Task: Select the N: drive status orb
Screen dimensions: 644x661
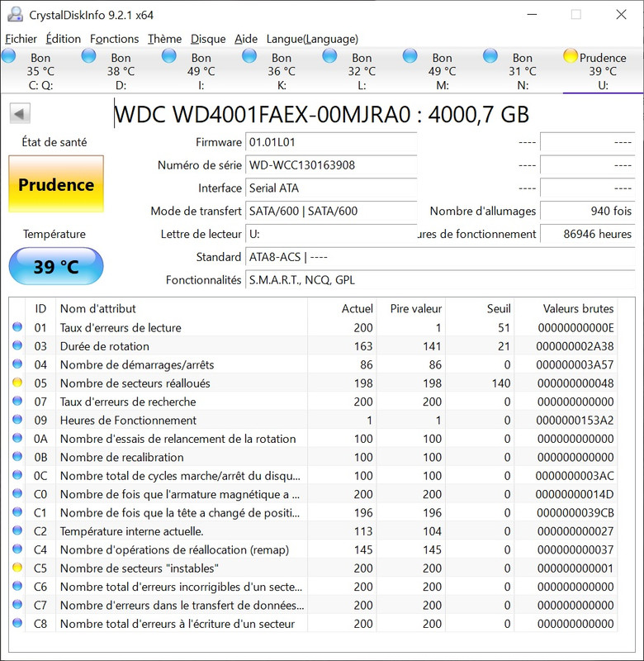Action: pyautogui.click(x=490, y=55)
